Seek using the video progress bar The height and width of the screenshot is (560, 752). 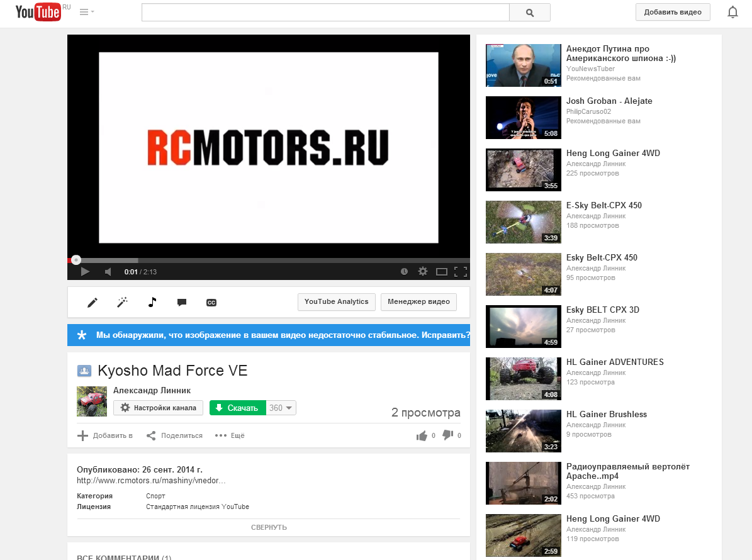point(269,260)
